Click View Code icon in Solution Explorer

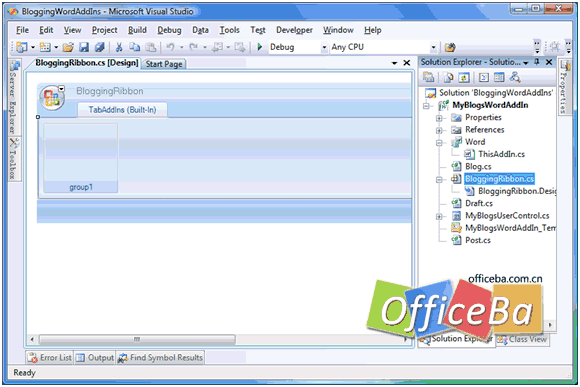tap(483, 77)
